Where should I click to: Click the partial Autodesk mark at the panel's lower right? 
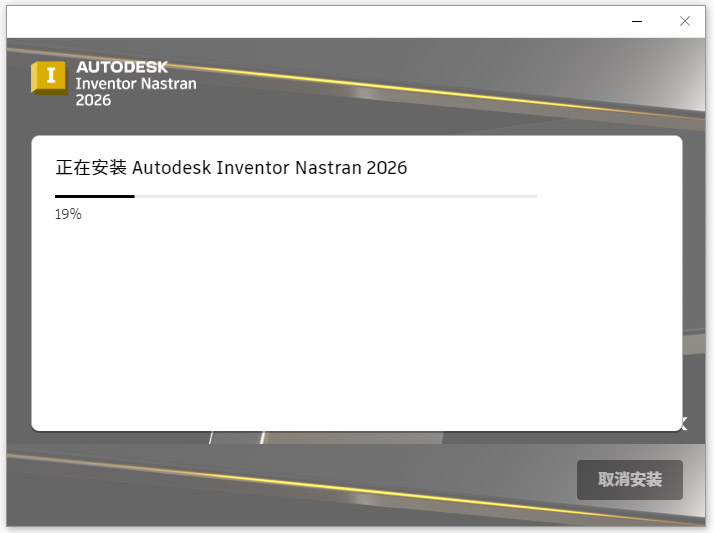coord(683,423)
